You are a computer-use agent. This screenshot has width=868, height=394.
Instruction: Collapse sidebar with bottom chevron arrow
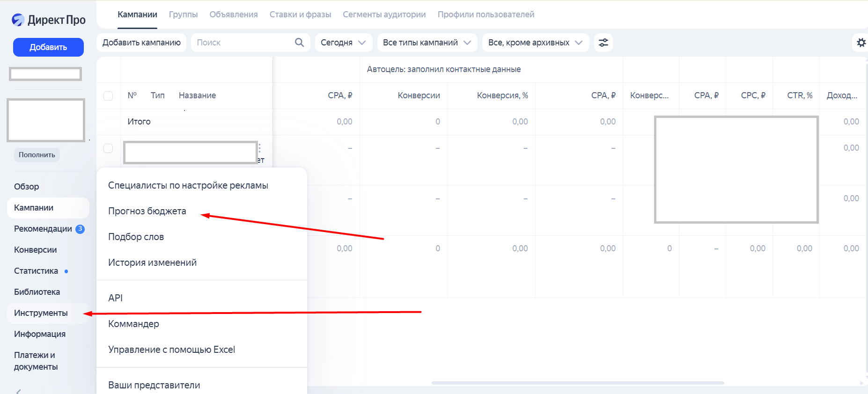coord(19,391)
